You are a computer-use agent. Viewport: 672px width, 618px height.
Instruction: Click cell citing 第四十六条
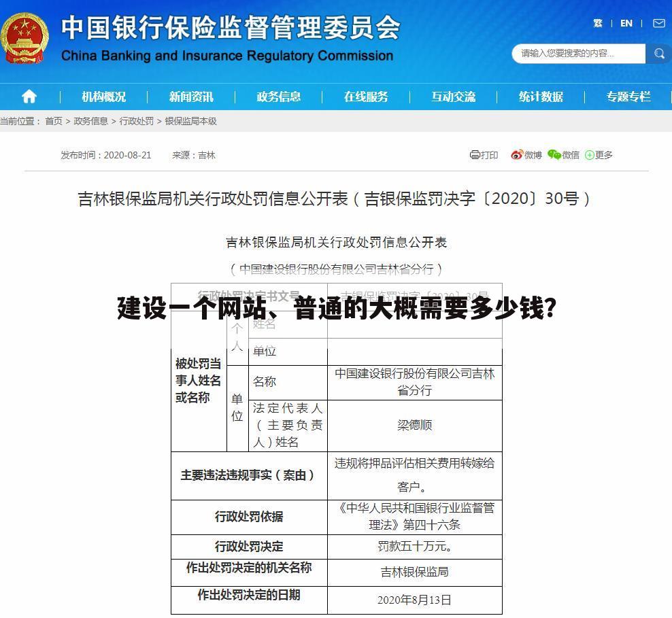(x=414, y=517)
